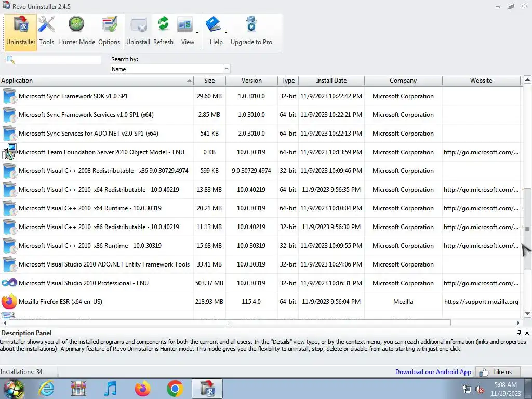This screenshot has height=399, width=532.
Task: Click the muted volume tray icon
Action: click(x=480, y=389)
